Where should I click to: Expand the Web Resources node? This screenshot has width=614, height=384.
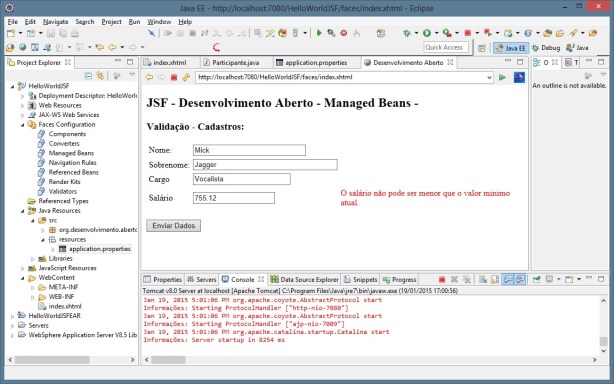[x=23, y=105]
